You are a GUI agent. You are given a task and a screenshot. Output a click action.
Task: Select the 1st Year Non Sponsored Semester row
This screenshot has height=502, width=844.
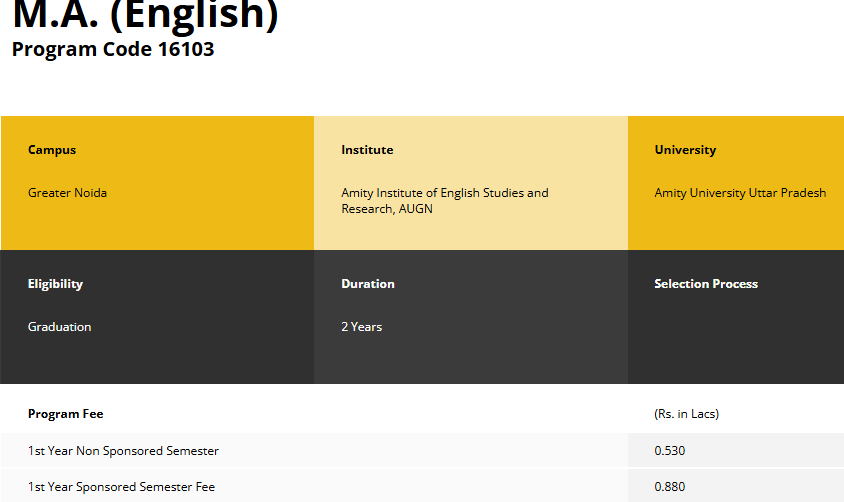pos(123,451)
